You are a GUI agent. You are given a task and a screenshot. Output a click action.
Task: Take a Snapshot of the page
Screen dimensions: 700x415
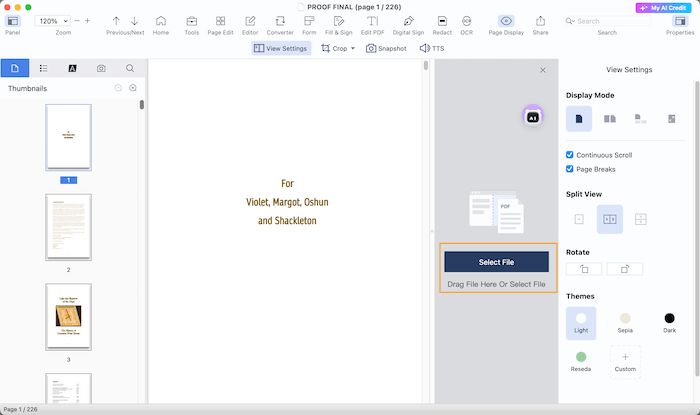(x=386, y=48)
